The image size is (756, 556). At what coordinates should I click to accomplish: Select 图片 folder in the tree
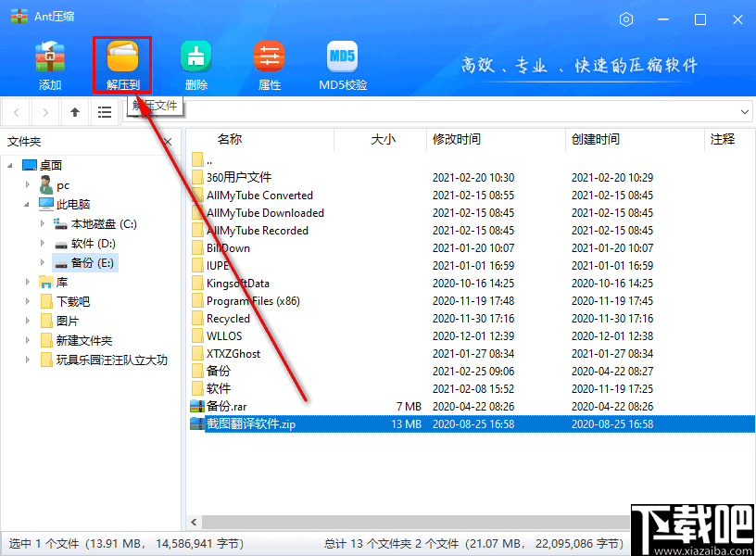pyautogui.click(x=60, y=322)
